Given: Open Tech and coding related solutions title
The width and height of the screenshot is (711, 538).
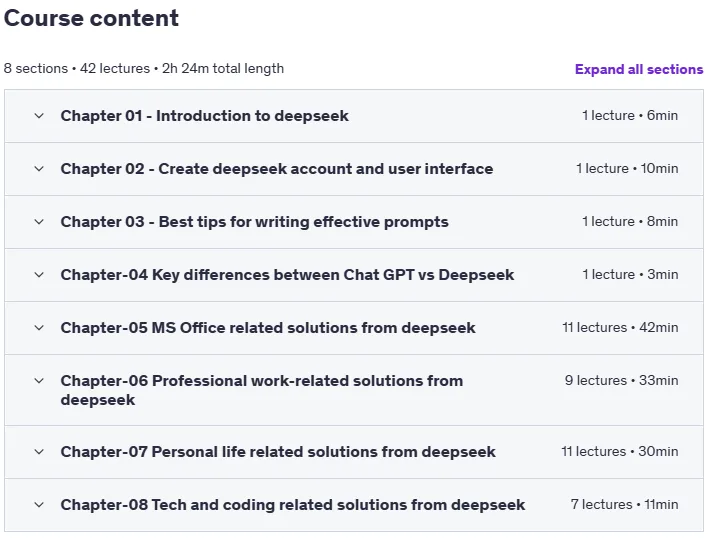Looking at the screenshot, I should coord(292,505).
